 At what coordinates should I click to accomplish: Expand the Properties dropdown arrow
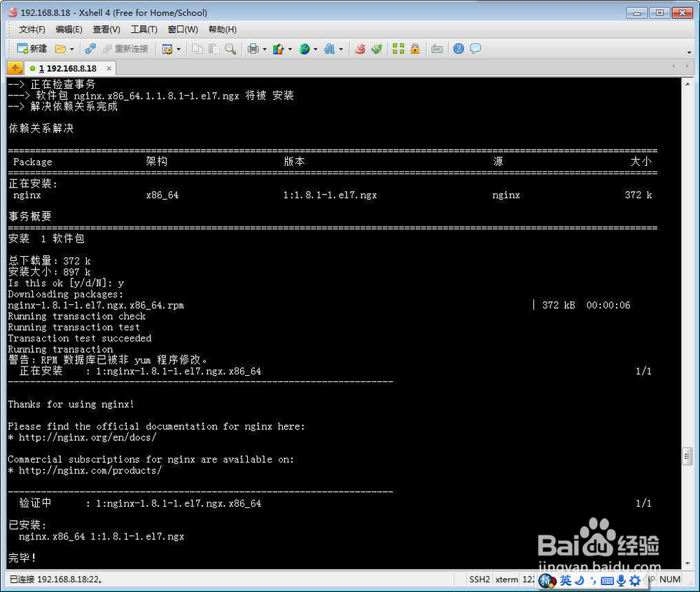[178, 49]
